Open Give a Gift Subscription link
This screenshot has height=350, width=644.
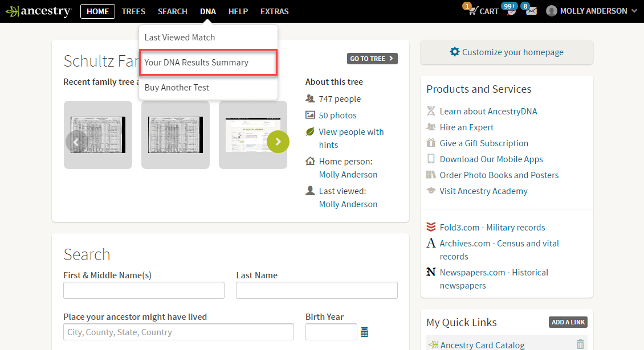pos(484,143)
